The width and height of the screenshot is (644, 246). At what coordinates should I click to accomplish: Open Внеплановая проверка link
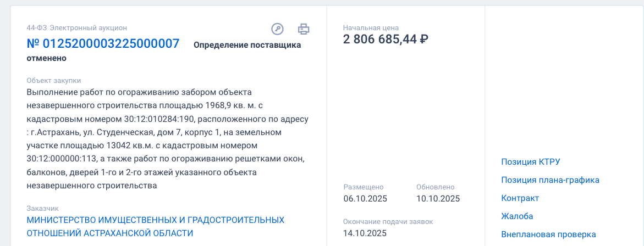[x=548, y=234]
